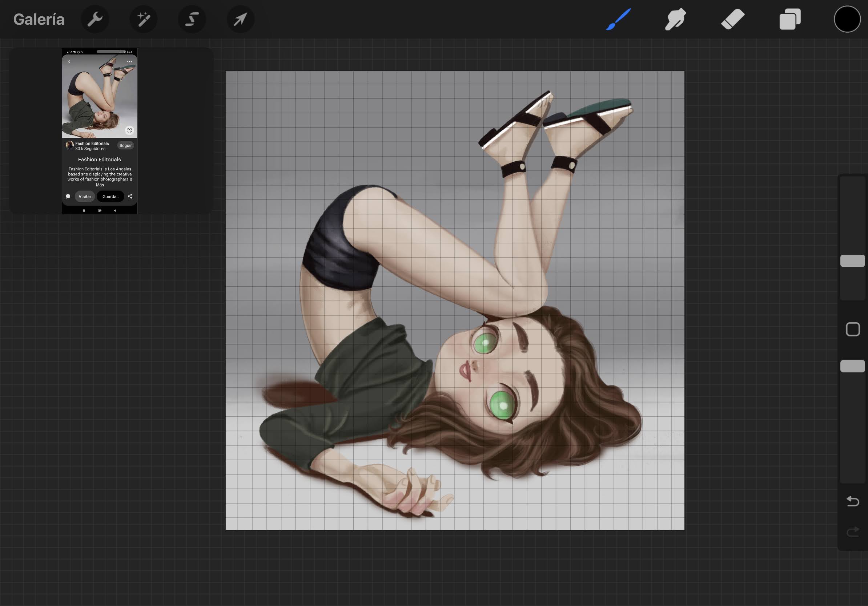
Task: Open the Actions wrench menu
Action: (x=95, y=19)
